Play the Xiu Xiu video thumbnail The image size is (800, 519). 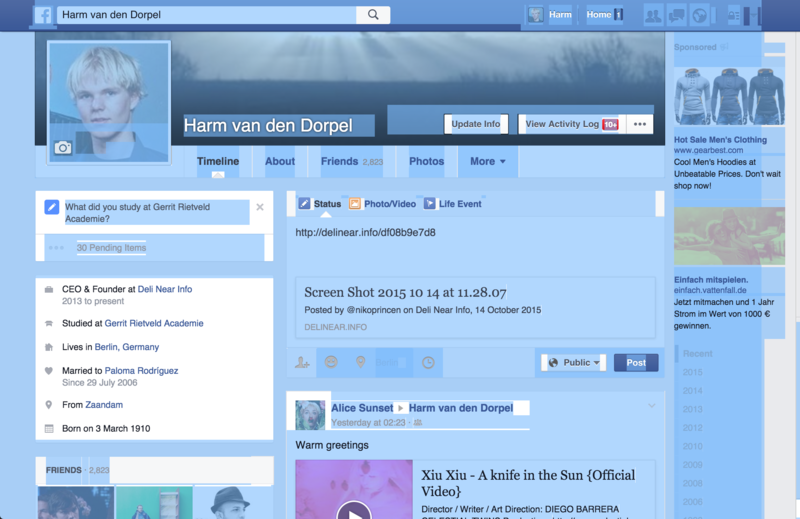tap(354, 489)
